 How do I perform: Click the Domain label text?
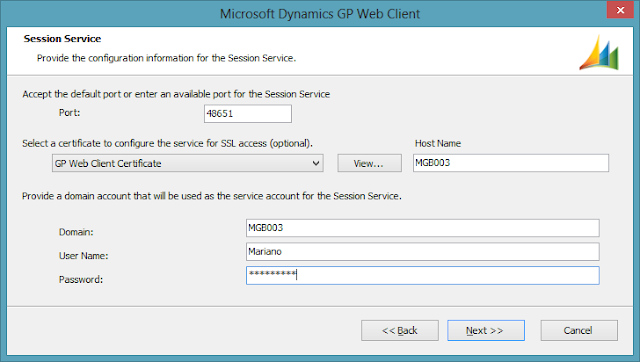point(76,232)
